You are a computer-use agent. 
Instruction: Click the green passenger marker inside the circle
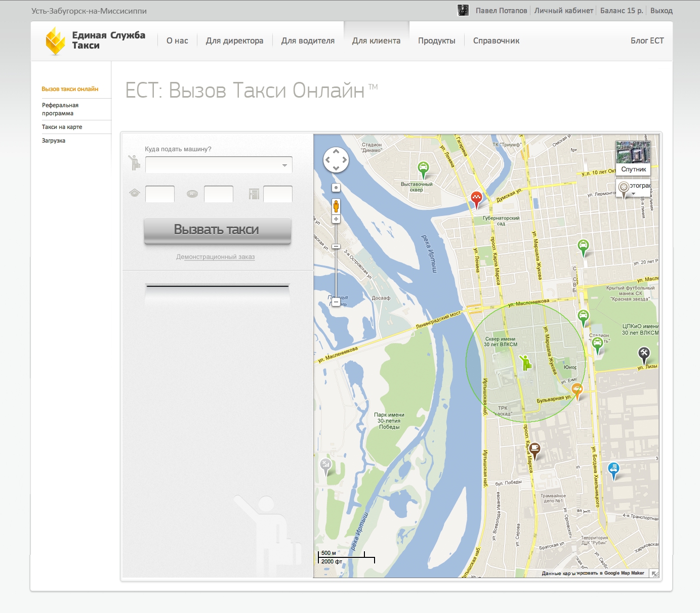[525, 362]
